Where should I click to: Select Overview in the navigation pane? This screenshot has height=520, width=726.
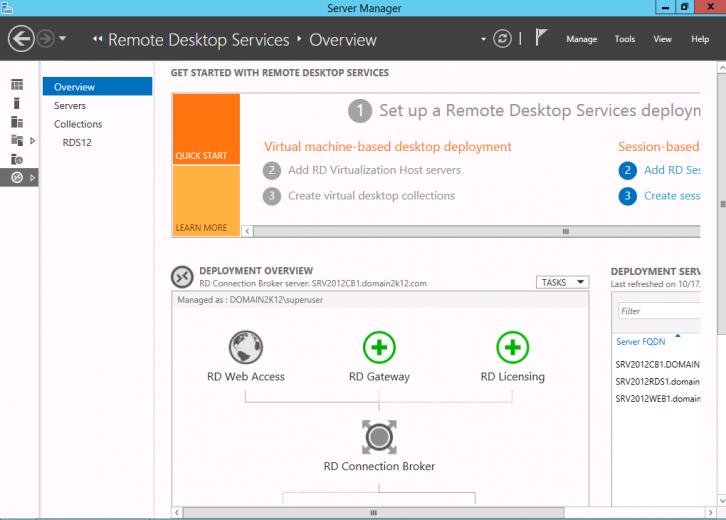pos(97,87)
